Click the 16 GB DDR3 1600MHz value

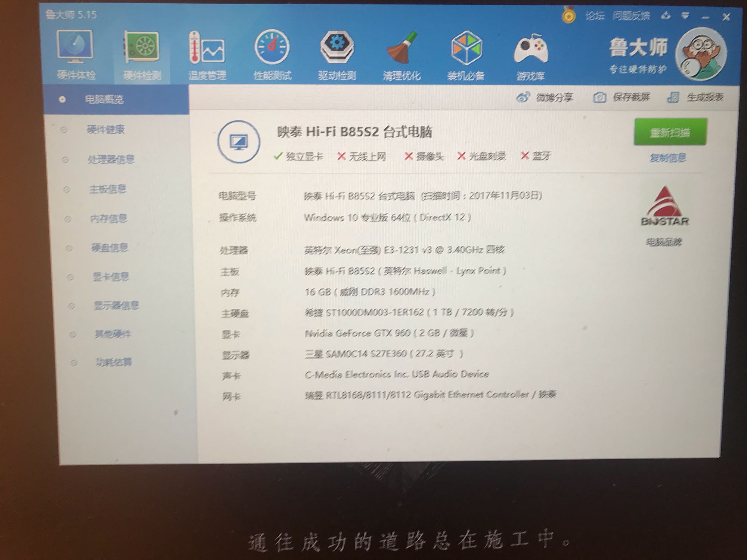pyautogui.click(x=370, y=292)
